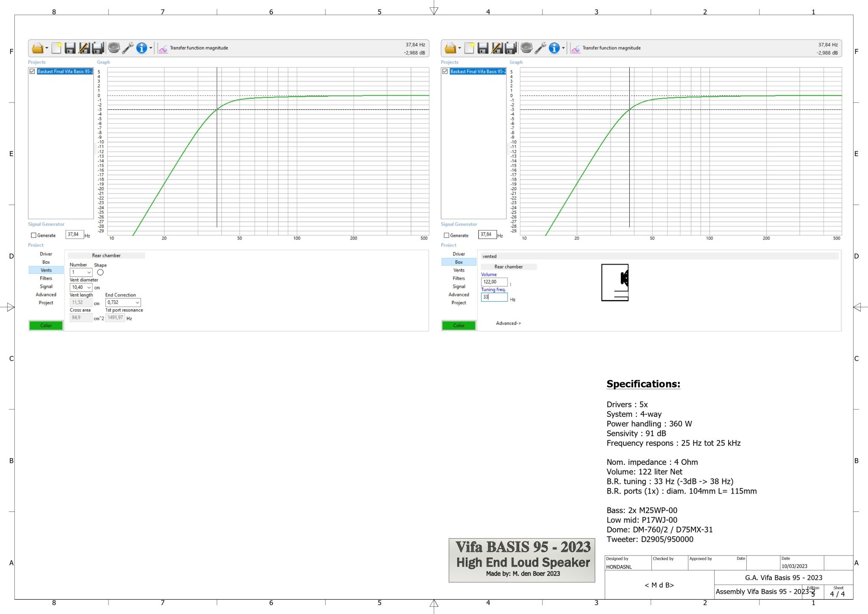The height and width of the screenshot is (614, 868).
Task: Select Filters tab in Vents-settings window
Action: [46, 278]
